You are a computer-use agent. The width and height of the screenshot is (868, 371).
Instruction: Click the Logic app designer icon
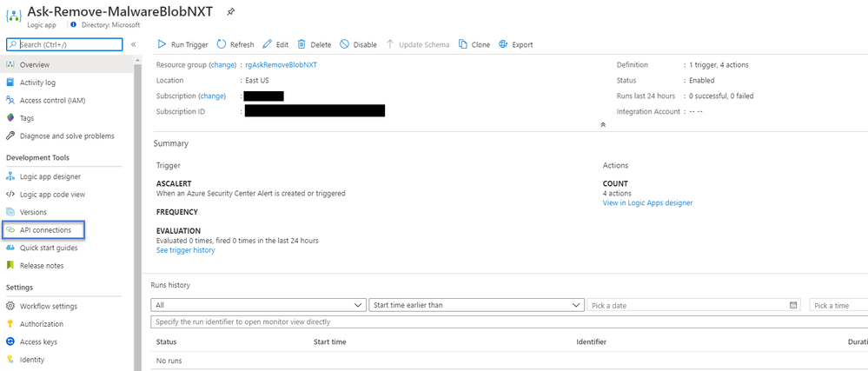(x=10, y=176)
